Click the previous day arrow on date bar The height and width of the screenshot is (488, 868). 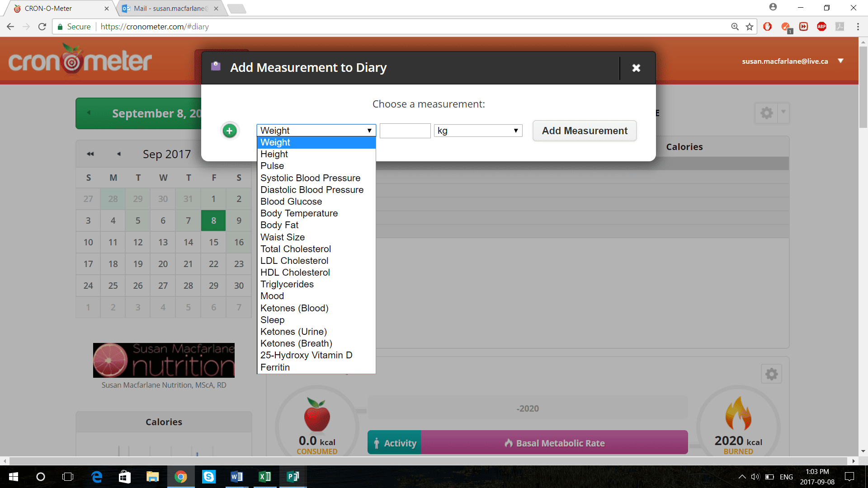coord(89,113)
